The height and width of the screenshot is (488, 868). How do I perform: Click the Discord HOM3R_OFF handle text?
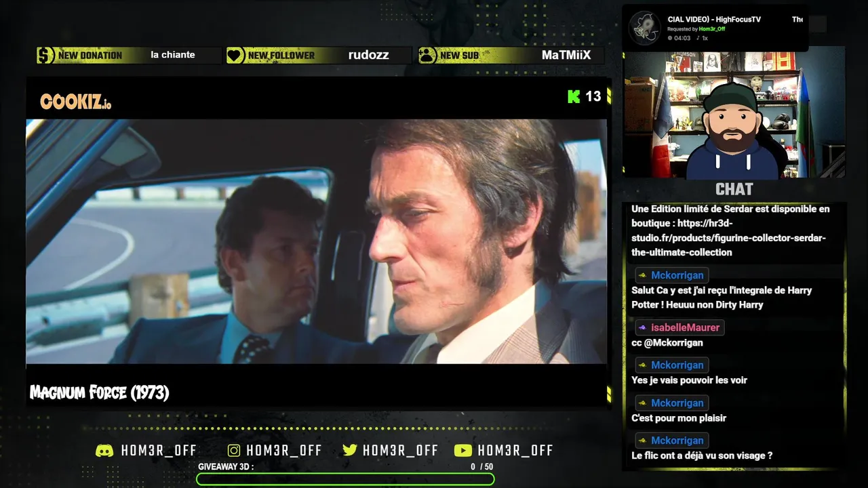pos(159,451)
